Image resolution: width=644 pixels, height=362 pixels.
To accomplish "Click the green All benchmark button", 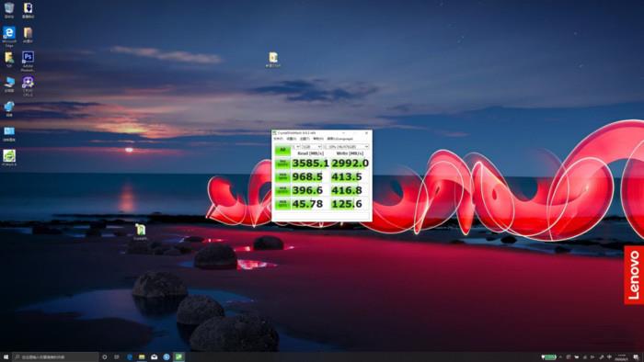I will 282,150.
